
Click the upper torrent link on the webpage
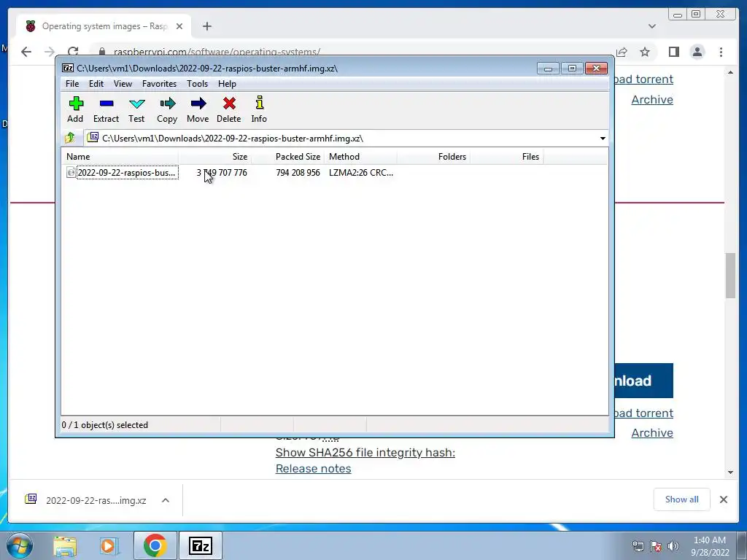click(644, 79)
